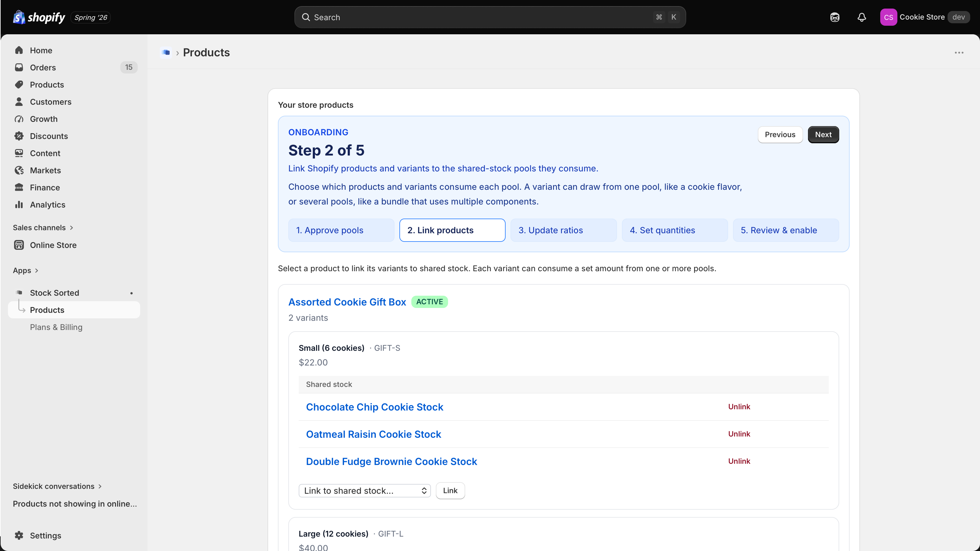Click the ACTIVE status badge
980x551 pixels.
[429, 302]
